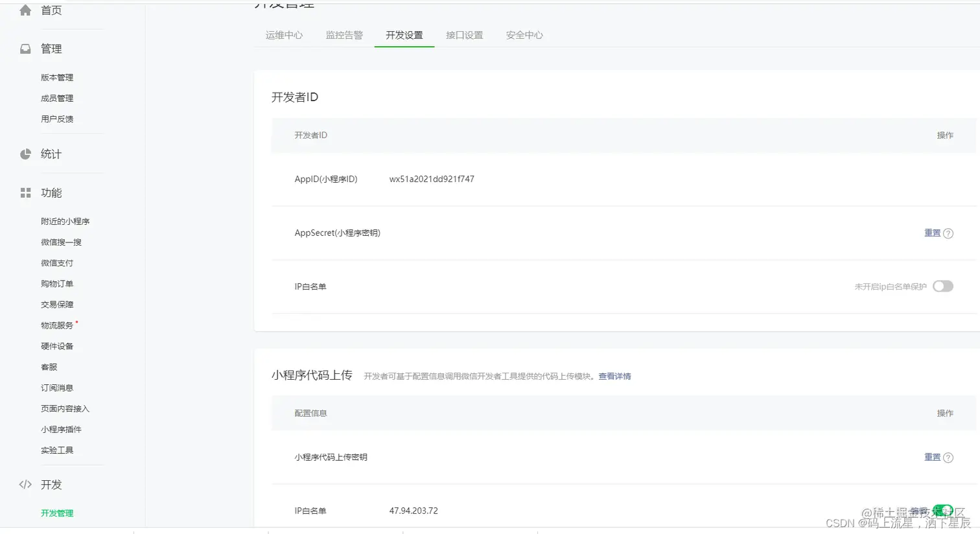Click the upload key reset help icon
Viewport: 980px width, 534px height.
[948, 457]
